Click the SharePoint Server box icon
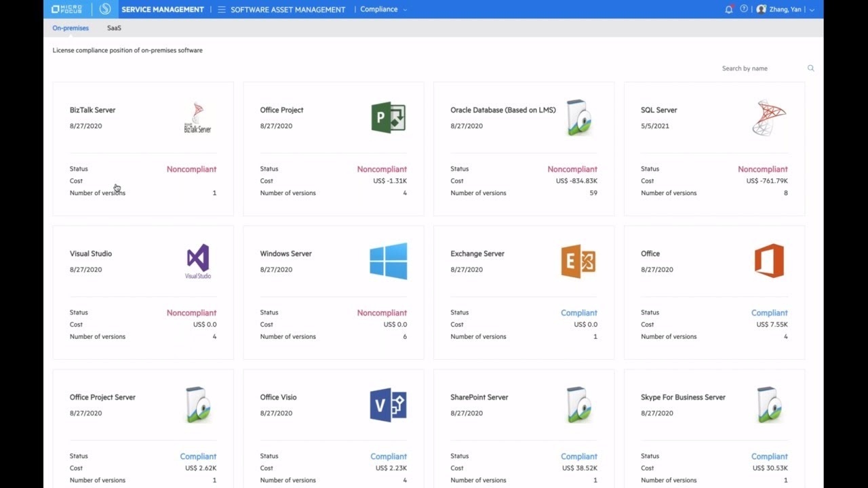 coord(578,405)
